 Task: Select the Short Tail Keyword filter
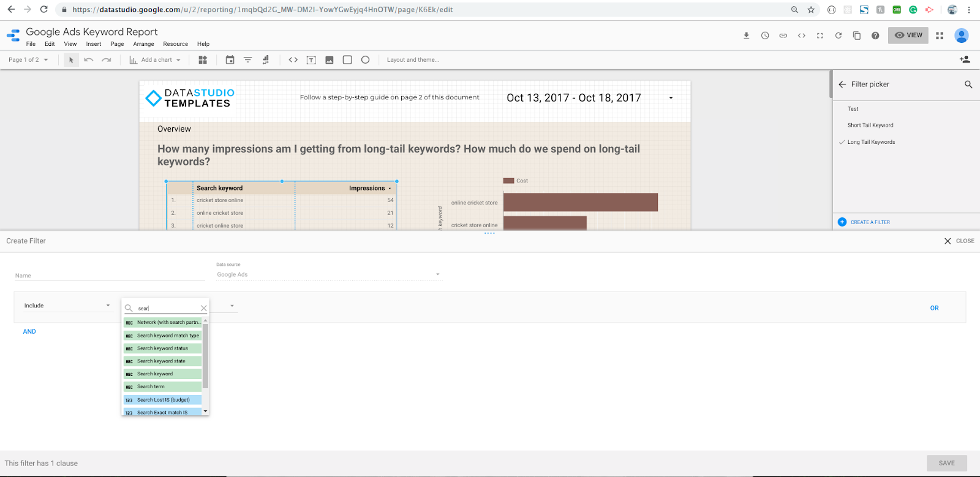[x=870, y=126]
